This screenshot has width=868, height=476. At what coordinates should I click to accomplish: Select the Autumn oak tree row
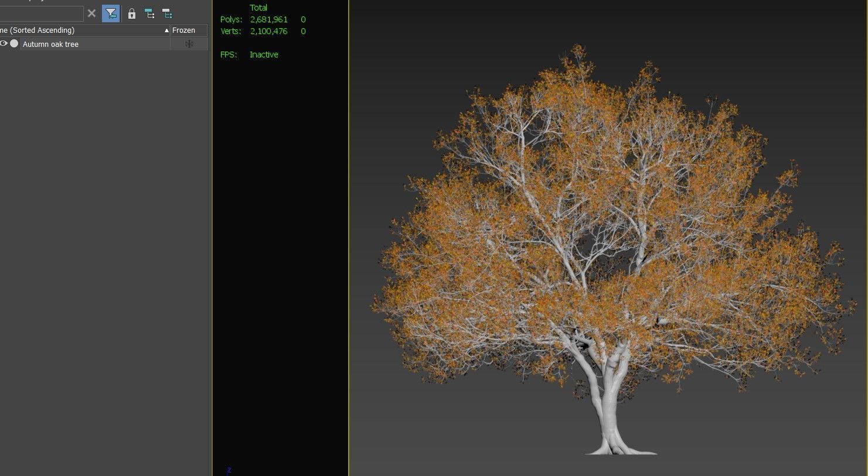[104, 44]
